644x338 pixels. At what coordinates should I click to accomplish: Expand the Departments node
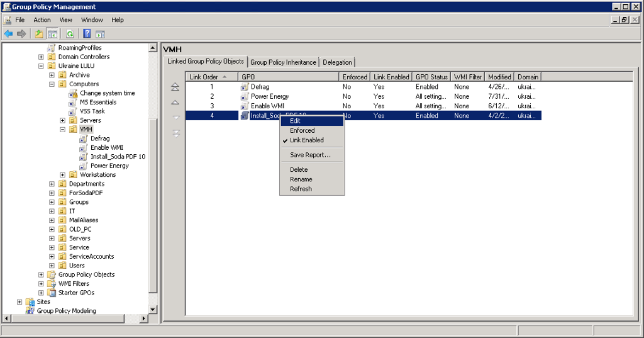point(52,184)
